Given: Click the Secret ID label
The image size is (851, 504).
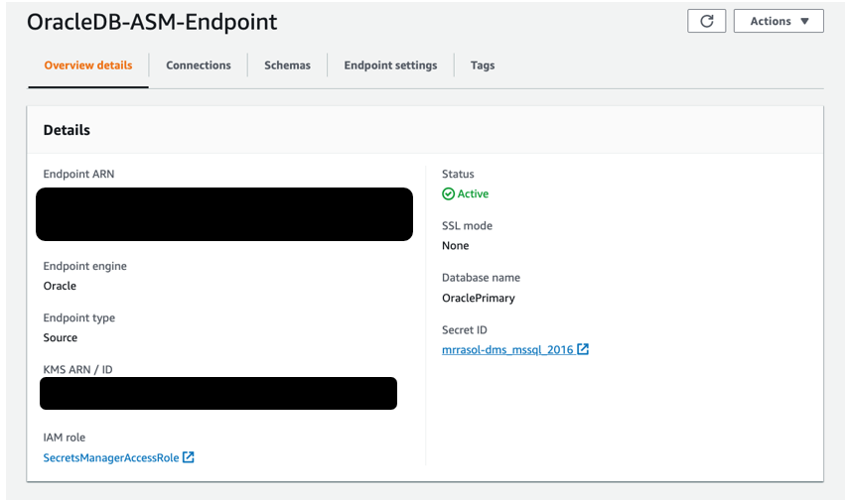Looking at the screenshot, I should (x=465, y=329).
